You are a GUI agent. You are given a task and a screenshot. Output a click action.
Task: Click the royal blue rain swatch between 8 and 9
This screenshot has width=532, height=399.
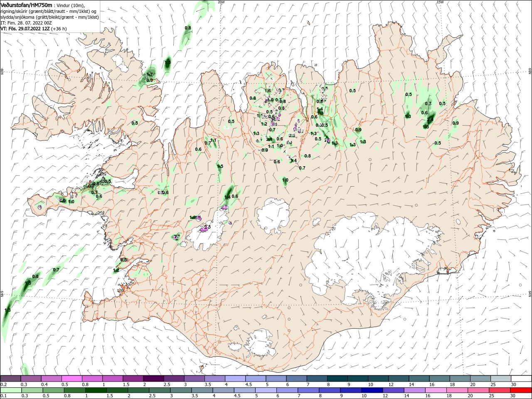pos(329,390)
